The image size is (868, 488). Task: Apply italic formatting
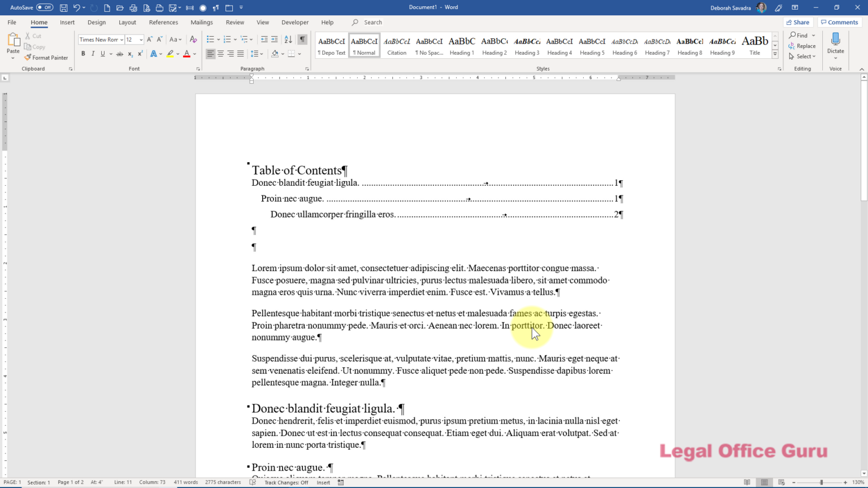pos(93,53)
